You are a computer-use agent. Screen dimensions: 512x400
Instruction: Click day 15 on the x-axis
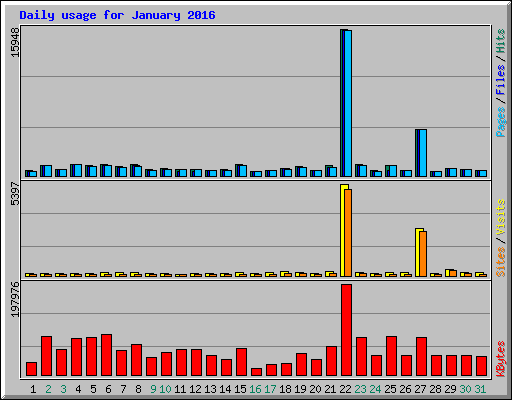click(240, 389)
